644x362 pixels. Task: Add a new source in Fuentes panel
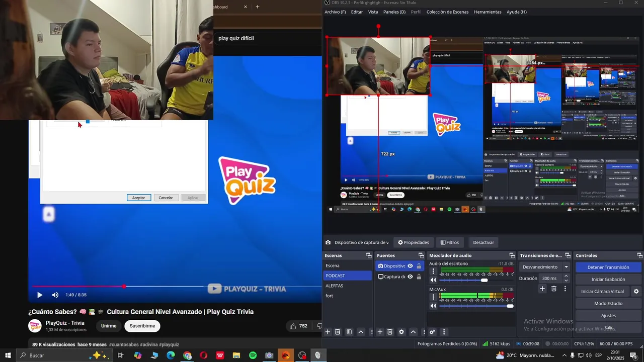tap(380, 332)
